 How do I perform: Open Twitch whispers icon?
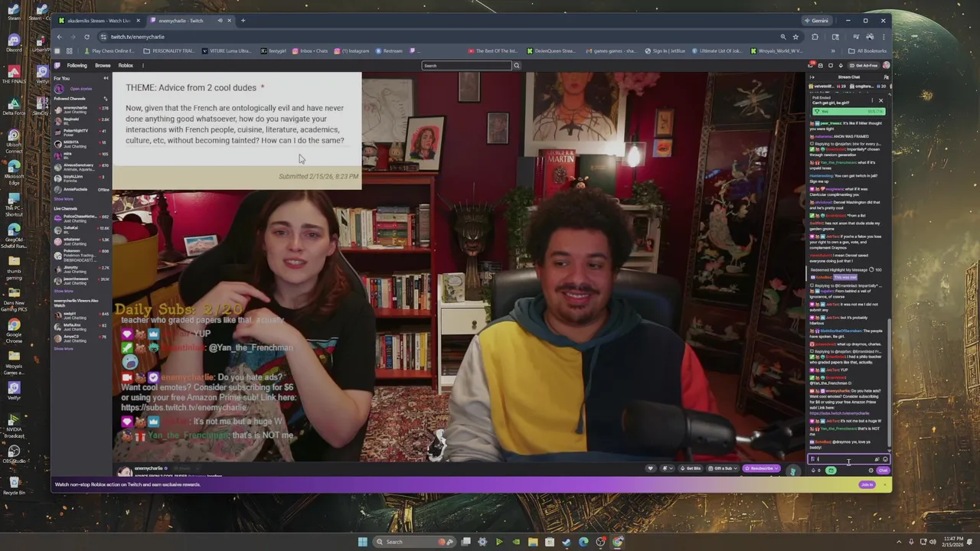pos(831,65)
